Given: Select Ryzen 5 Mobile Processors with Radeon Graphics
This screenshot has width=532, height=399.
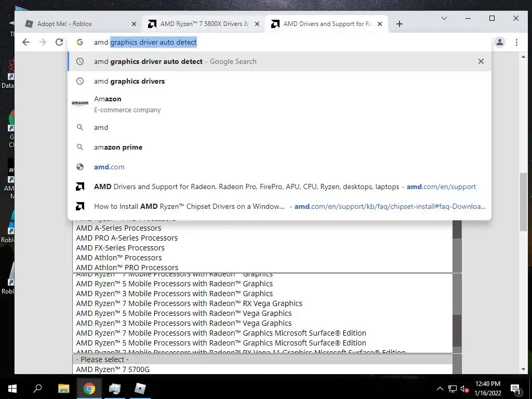Looking at the screenshot, I should tap(262, 284).
